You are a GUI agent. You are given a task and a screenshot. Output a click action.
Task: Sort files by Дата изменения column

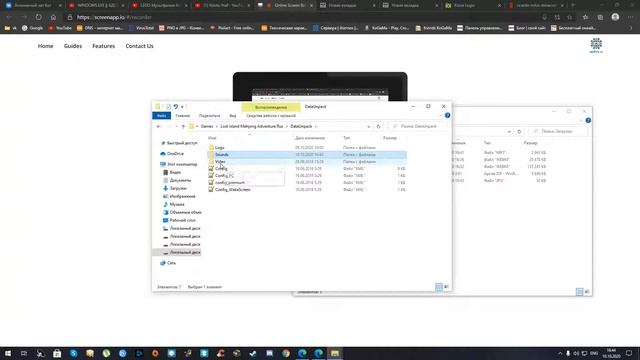click(310, 138)
